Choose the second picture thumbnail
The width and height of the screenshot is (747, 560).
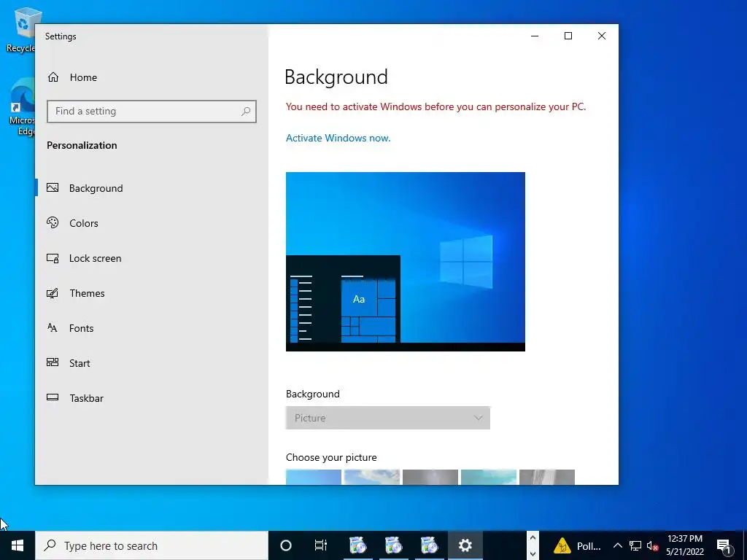pos(371,477)
